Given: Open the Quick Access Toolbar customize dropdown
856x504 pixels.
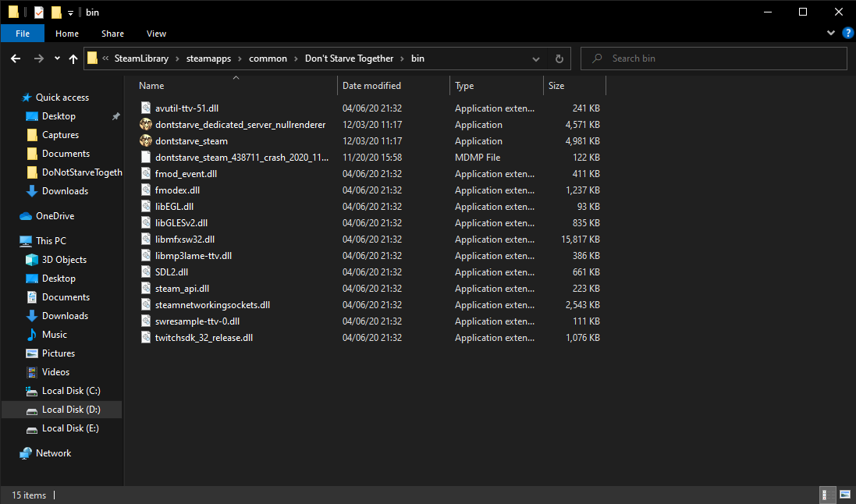Looking at the screenshot, I should point(70,12).
